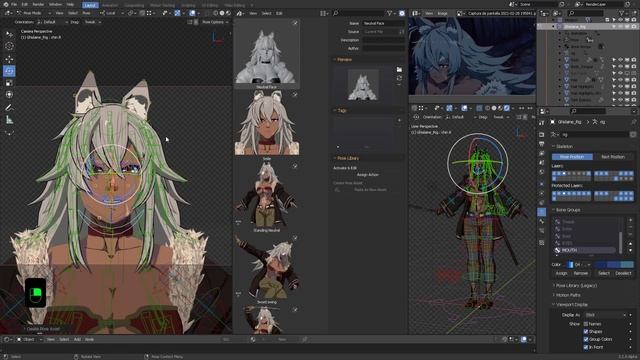The height and width of the screenshot is (360, 640).
Task: Toggle overlays in left 3D viewport header
Action: [x=192, y=13]
